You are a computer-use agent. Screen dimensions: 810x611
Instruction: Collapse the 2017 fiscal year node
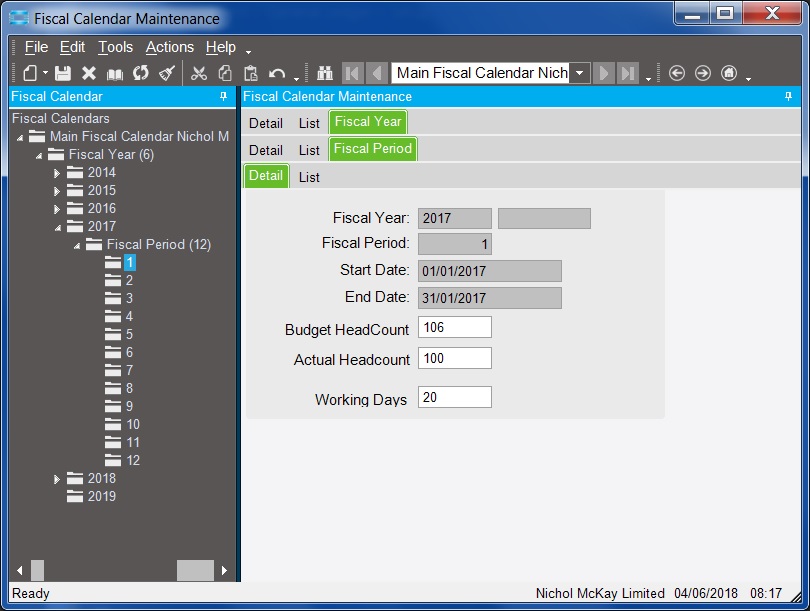tap(58, 228)
